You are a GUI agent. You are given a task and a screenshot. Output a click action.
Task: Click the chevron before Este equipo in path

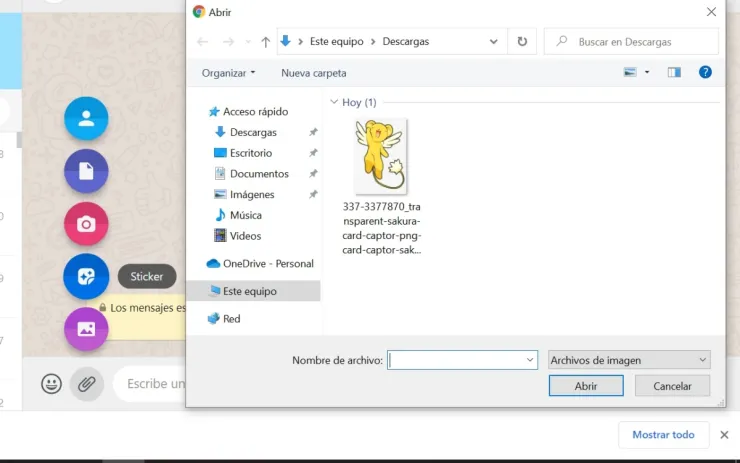click(300, 42)
